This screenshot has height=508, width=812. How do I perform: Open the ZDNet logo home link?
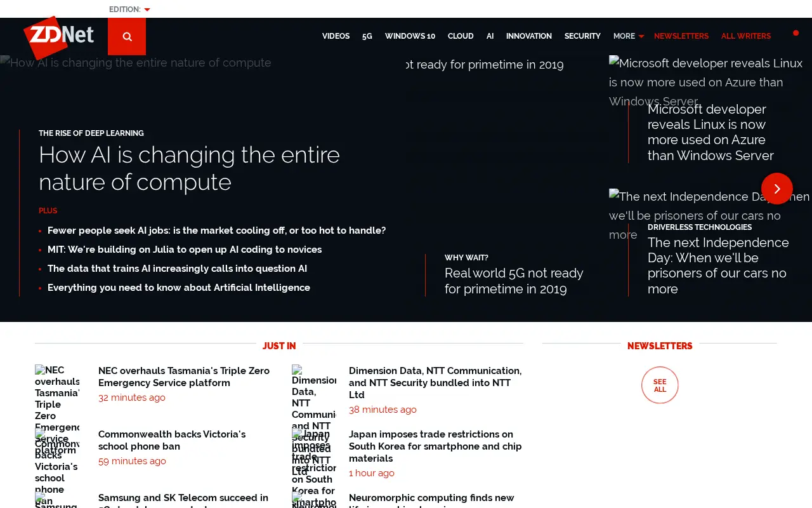pos(58,37)
